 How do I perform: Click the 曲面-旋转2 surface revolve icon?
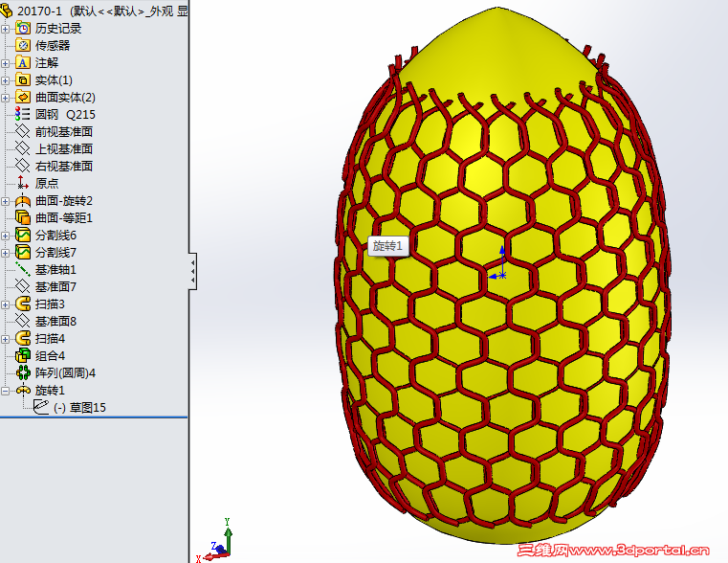click(23, 201)
